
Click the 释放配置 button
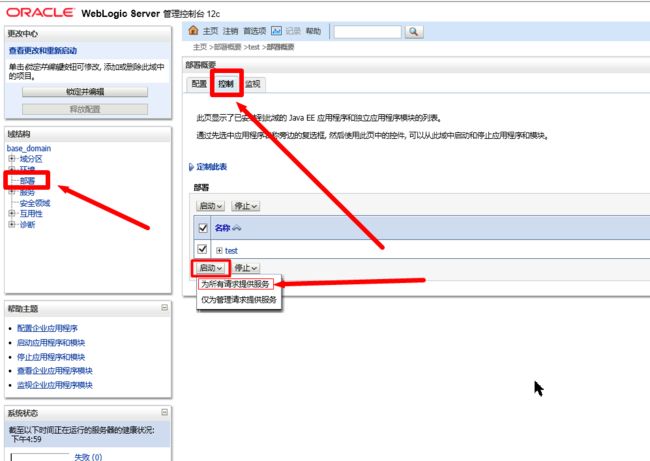pos(85,109)
